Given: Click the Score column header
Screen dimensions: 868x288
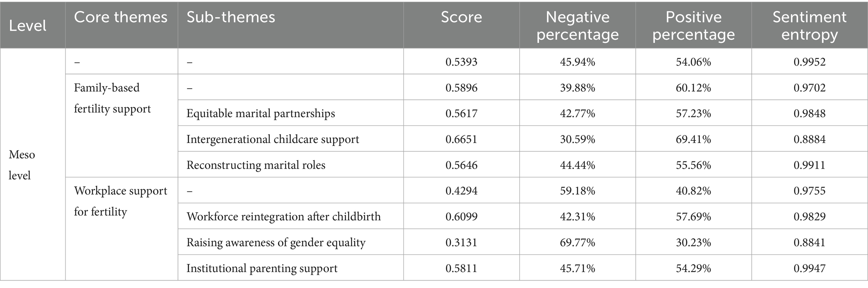Looking at the screenshot, I should [x=461, y=17].
